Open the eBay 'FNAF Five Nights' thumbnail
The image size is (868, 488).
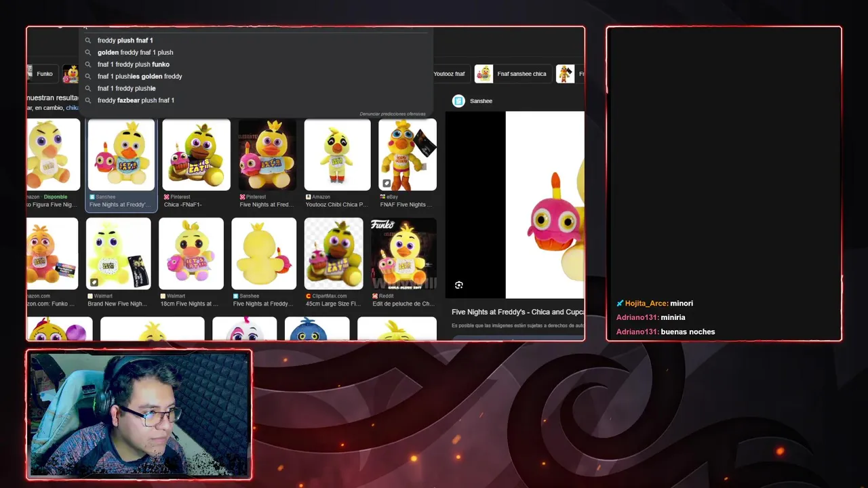[x=408, y=155]
